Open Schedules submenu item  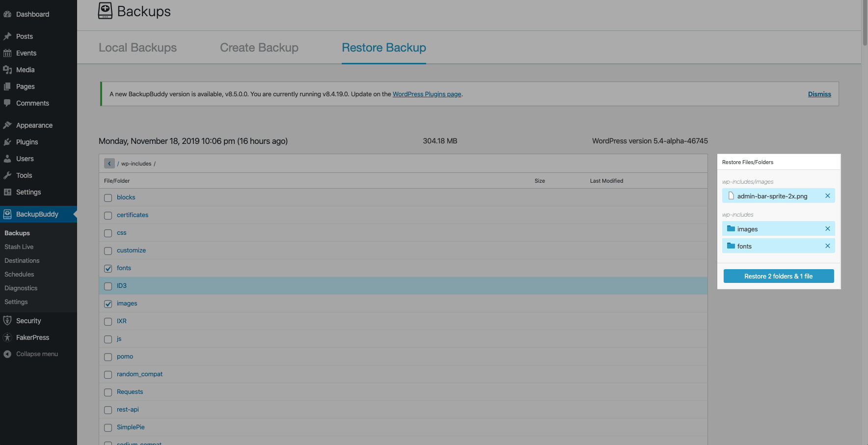coord(19,274)
